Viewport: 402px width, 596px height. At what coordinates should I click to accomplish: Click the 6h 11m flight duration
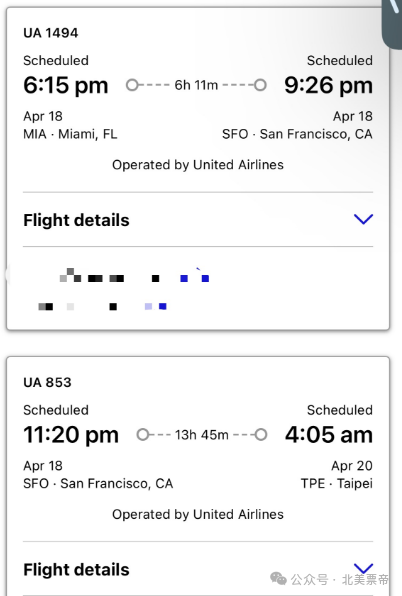(196, 85)
